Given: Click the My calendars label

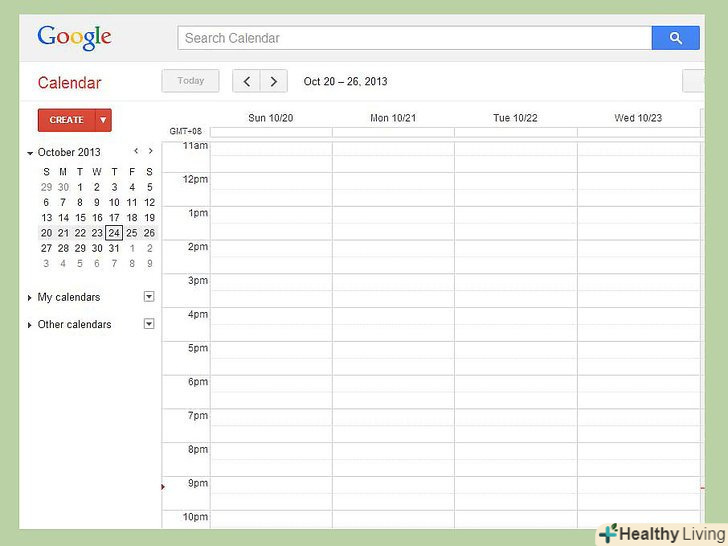Looking at the screenshot, I should 69,297.
